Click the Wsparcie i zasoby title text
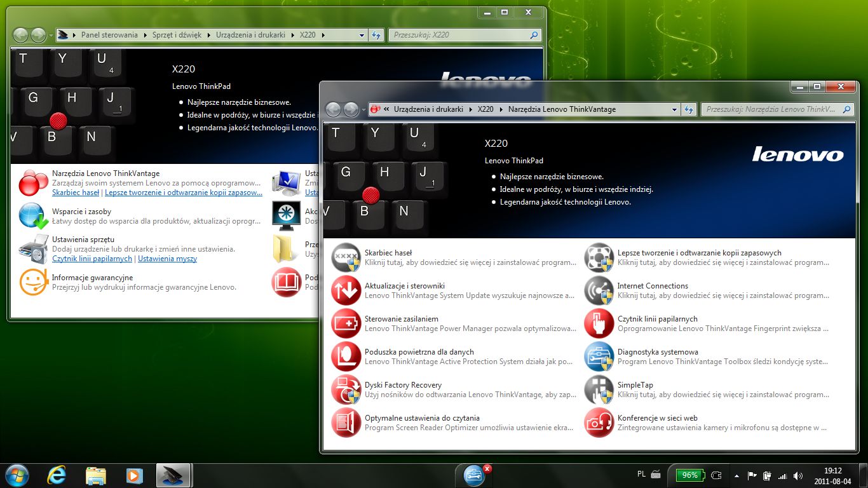 point(81,212)
